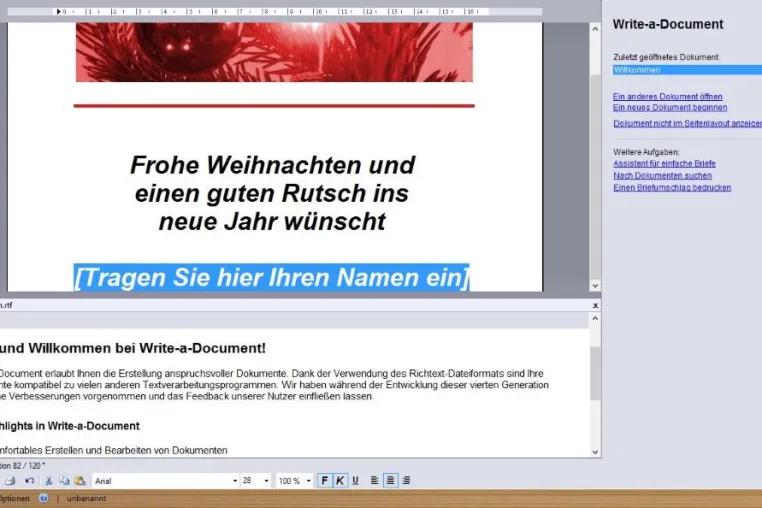
Task: Click 'Dokument nicht im Seitenlayout anzeigen' link
Action: (x=687, y=123)
